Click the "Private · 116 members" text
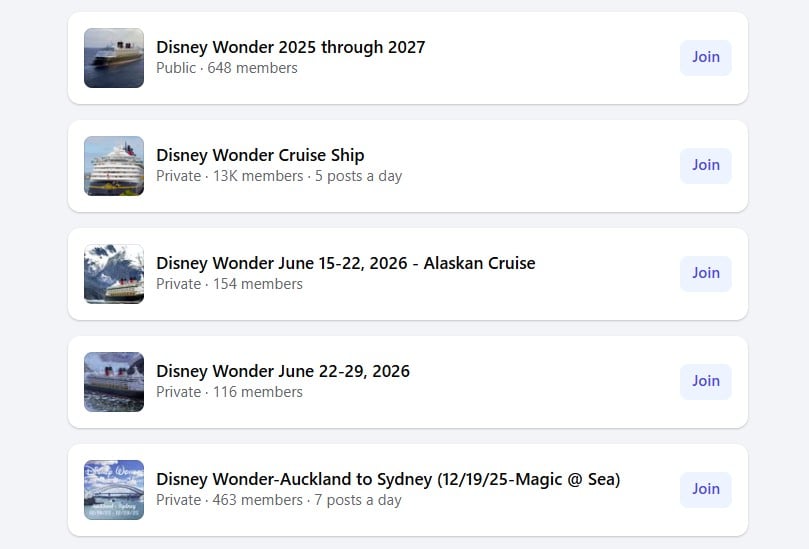The width and height of the screenshot is (809, 549). 229,392
